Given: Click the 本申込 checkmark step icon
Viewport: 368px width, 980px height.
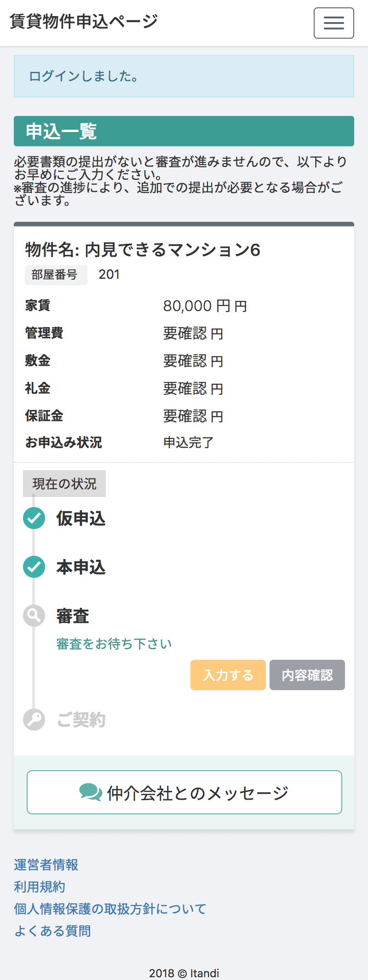Looking at the screenshot, I should 34,567.
